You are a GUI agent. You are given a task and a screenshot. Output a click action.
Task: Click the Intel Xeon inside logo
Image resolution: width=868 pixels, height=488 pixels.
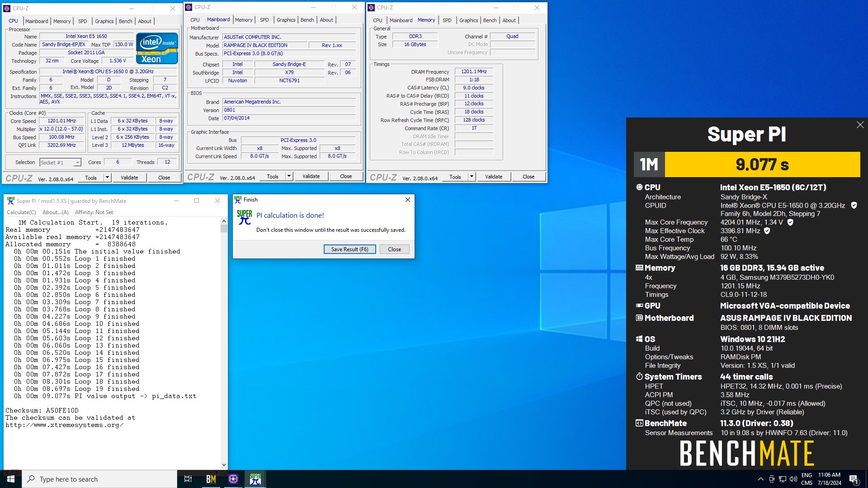tap(157, 48)
